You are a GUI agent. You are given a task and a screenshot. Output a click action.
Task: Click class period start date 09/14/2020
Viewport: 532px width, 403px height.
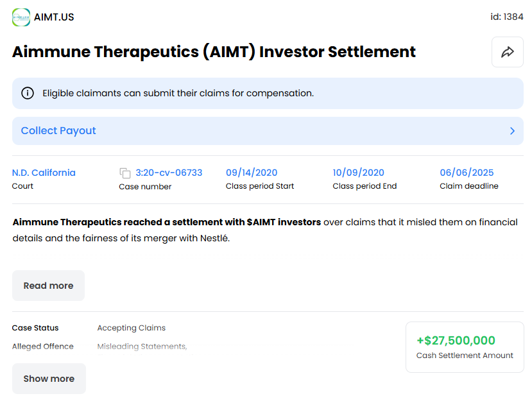tap(252, 173)
